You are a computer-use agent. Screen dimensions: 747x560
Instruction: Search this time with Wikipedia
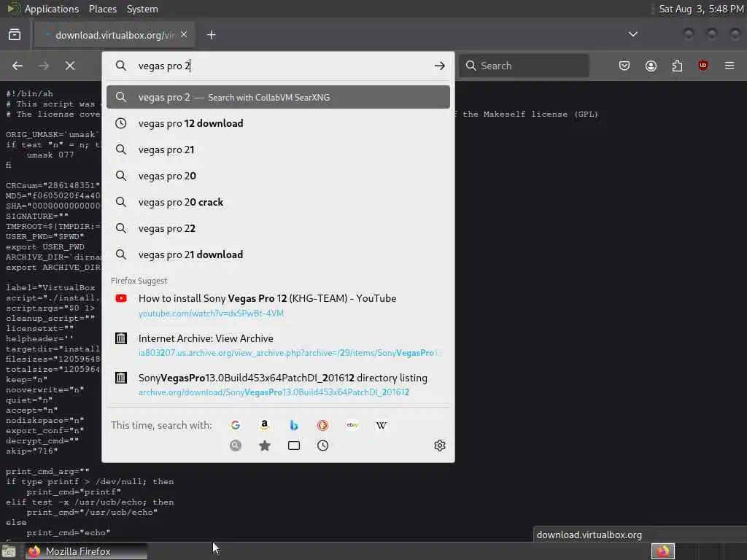click(x=381, y=425)
